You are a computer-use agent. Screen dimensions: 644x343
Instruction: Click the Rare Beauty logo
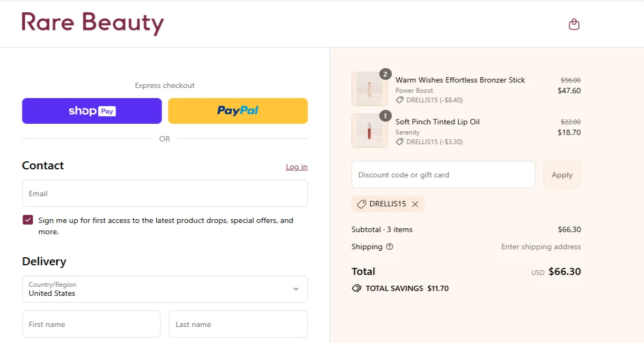click(92, 23)
